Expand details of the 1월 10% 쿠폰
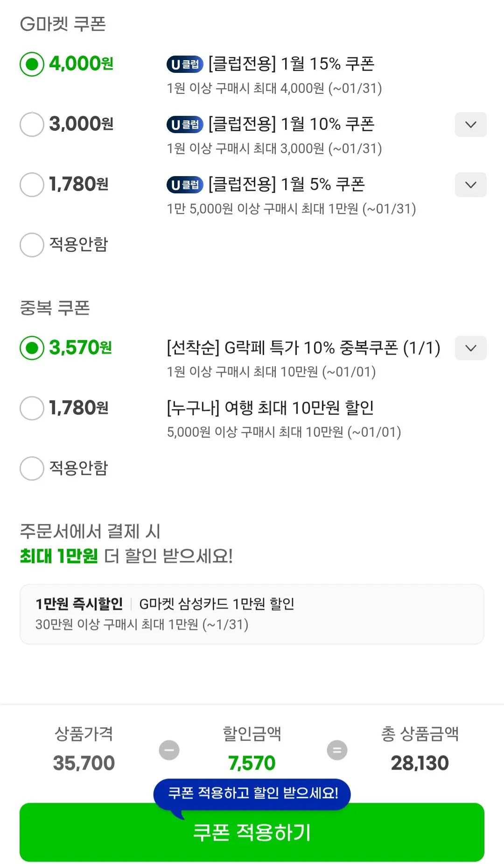This screenshot has width=504, height=864. click(x=471, y=124)
